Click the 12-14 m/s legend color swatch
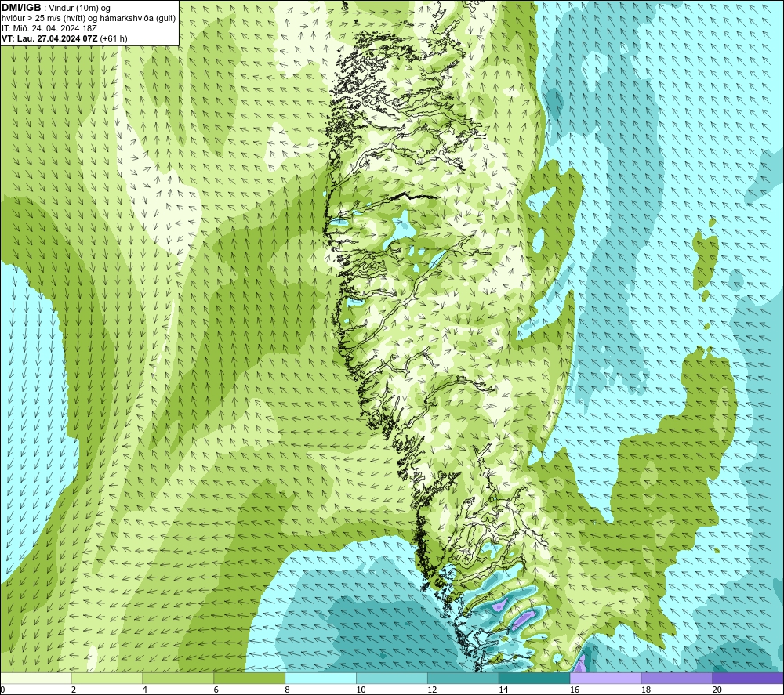The image size is (784, 695). [x=463, y=679]
